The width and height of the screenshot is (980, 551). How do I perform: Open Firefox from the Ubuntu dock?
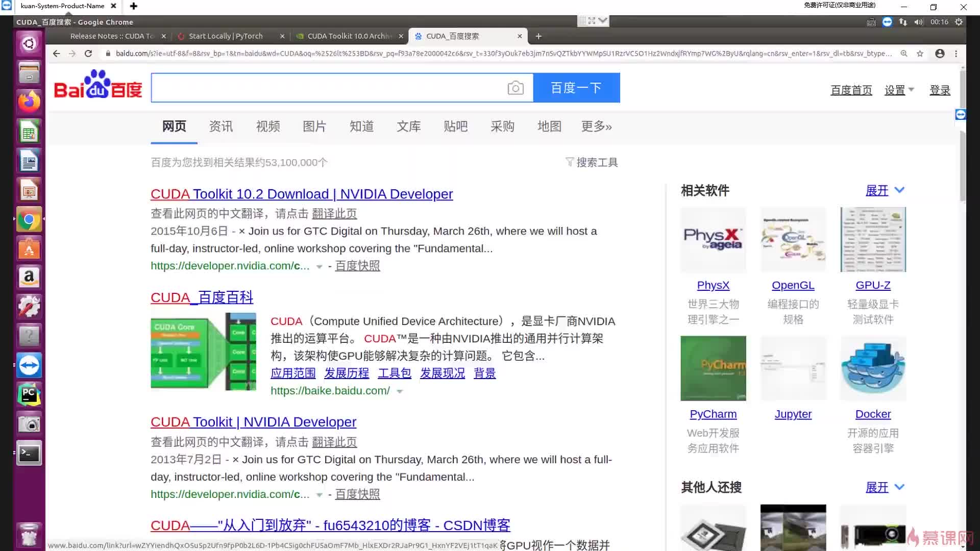(29, 103)
